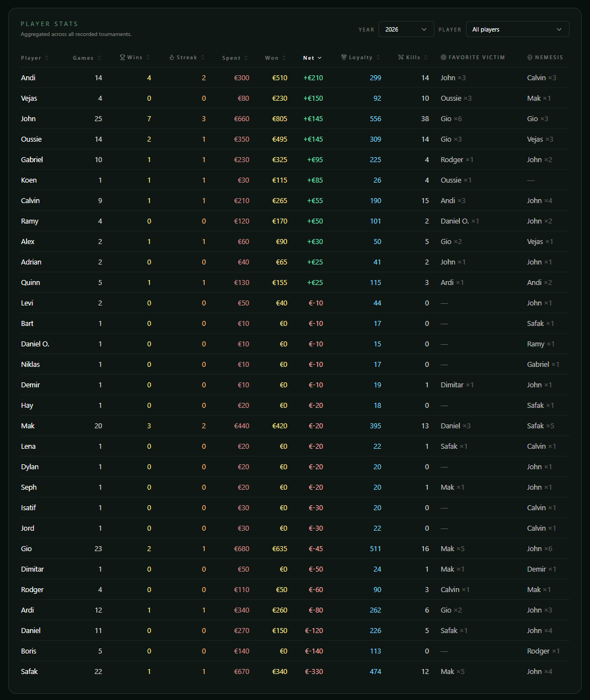Screen dimensions: 590x700
Task: Select player name Gio
Action: point(27,549)
